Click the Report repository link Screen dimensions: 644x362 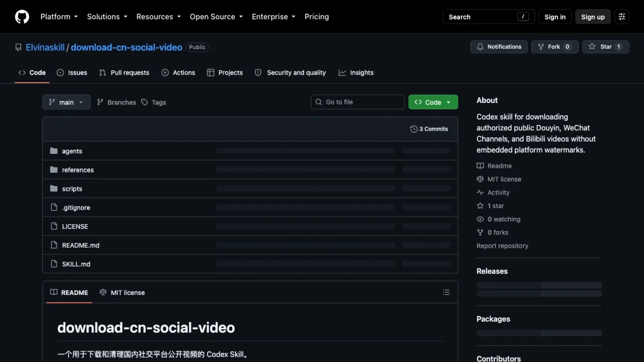(x=502, y=246)
